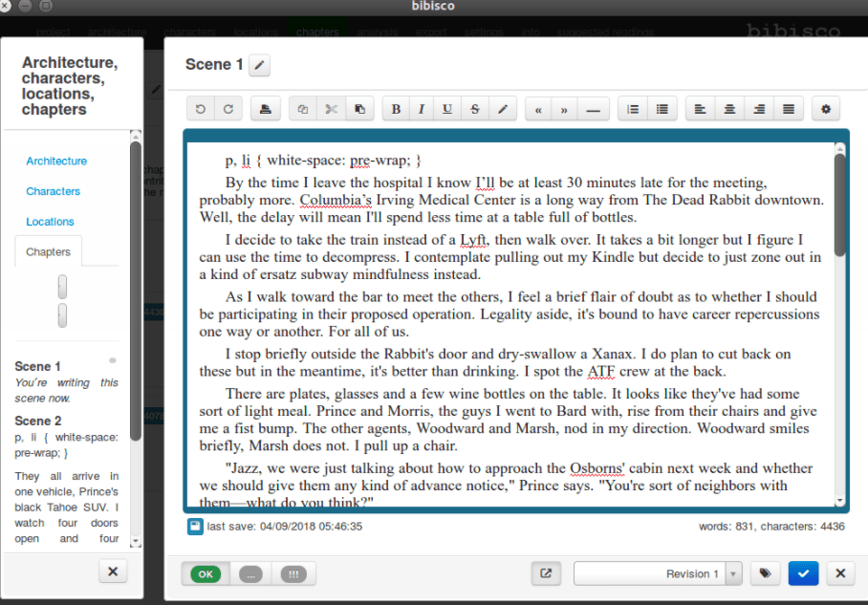Justify the text alignment
Image resolution: width=868 pixels, height=605 pixels.
click(x=788, y=109)
